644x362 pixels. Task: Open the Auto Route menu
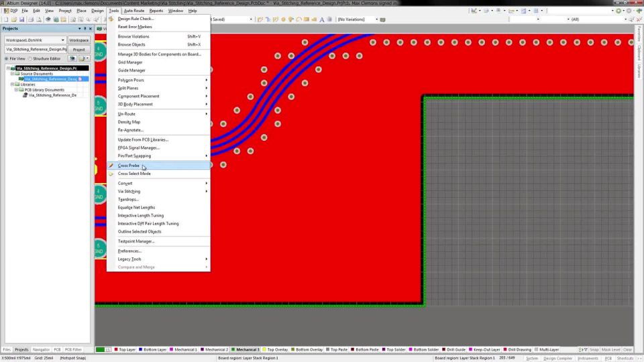(134, 11)
